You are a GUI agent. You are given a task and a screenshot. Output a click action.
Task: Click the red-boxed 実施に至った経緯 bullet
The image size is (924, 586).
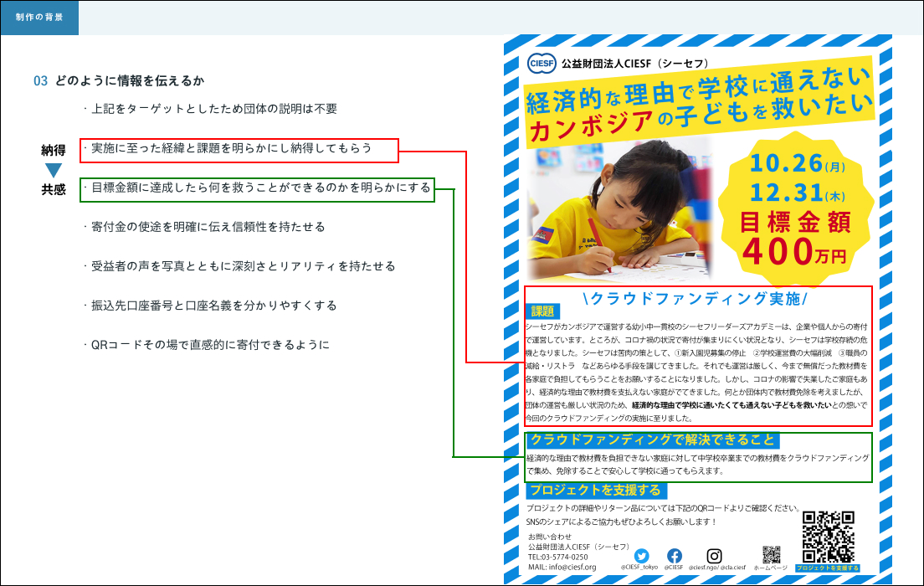[x=239, y=150]
